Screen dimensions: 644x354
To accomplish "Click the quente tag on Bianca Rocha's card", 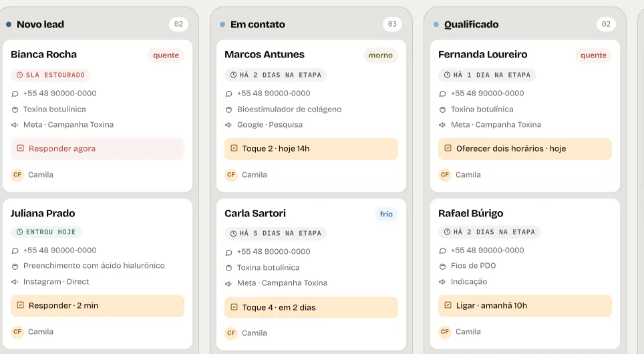I will click(x=166, y=55).
